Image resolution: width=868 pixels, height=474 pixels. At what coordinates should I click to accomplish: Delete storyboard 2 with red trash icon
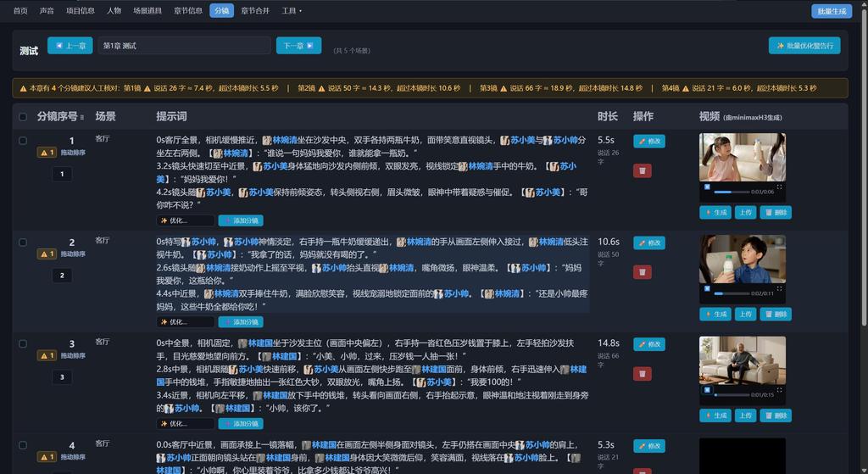tap(643, 272)
